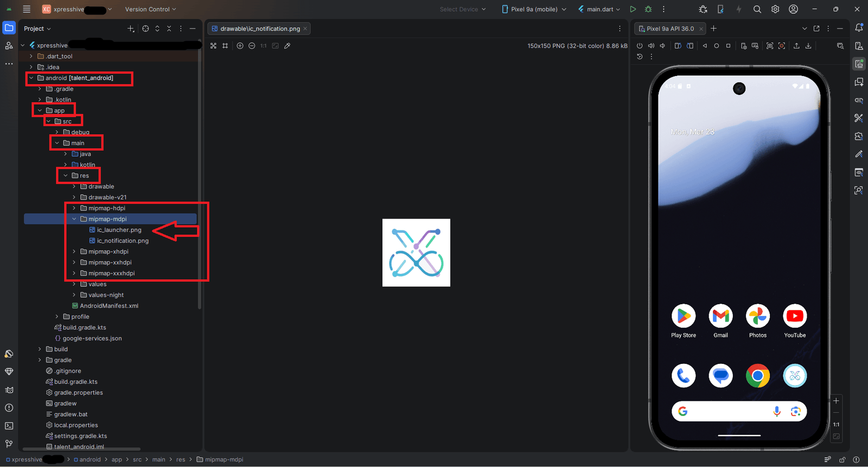Open the Git tool window

click(x=9, y=444)
